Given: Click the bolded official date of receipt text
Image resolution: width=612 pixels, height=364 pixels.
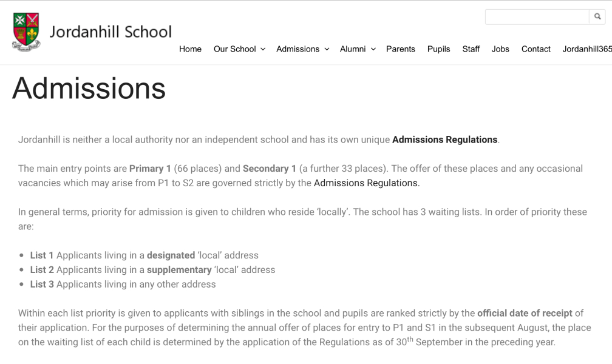Looking at the screenshot, I should coord(526,312).
